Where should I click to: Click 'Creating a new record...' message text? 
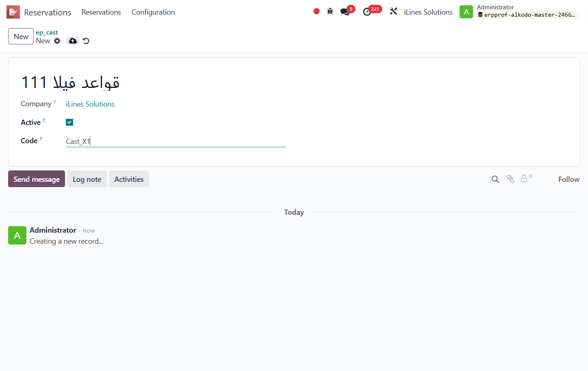point(66,241)
